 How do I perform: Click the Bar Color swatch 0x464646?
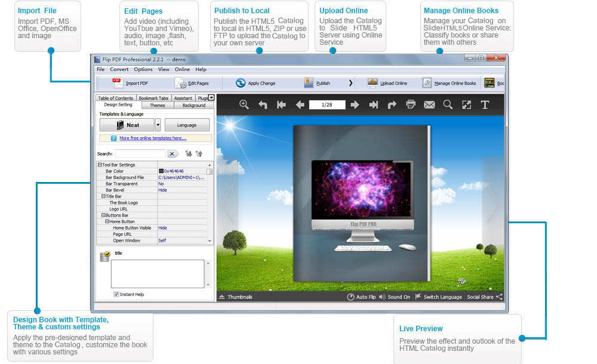161,171
